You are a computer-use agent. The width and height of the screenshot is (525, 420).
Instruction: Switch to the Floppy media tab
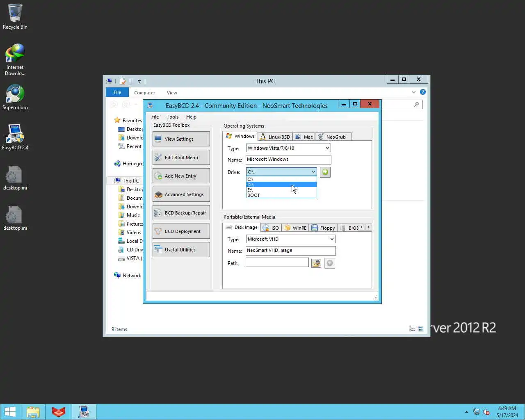pos(323,228)
